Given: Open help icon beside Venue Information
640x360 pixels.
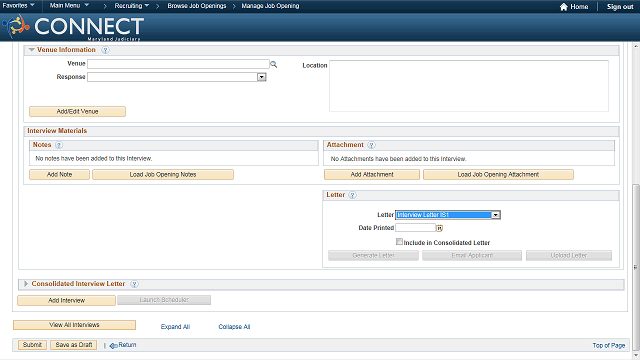Looking at the screenshot, I should point(105,50).
